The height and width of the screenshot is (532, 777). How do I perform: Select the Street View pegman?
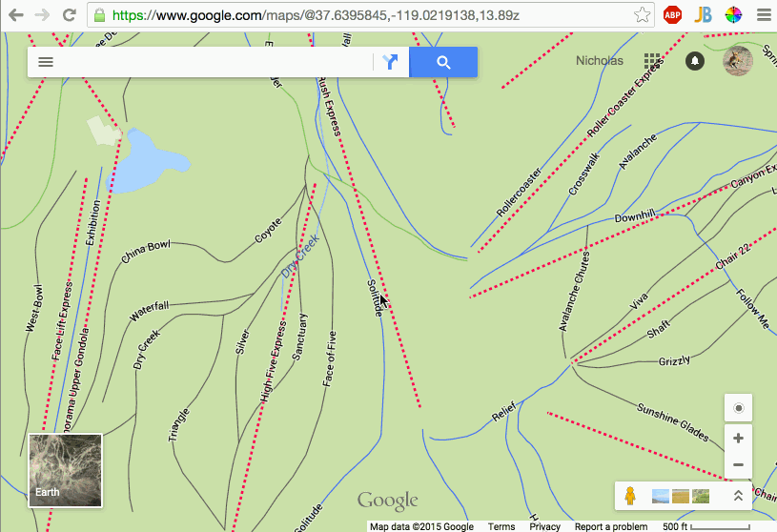(630, 496)
